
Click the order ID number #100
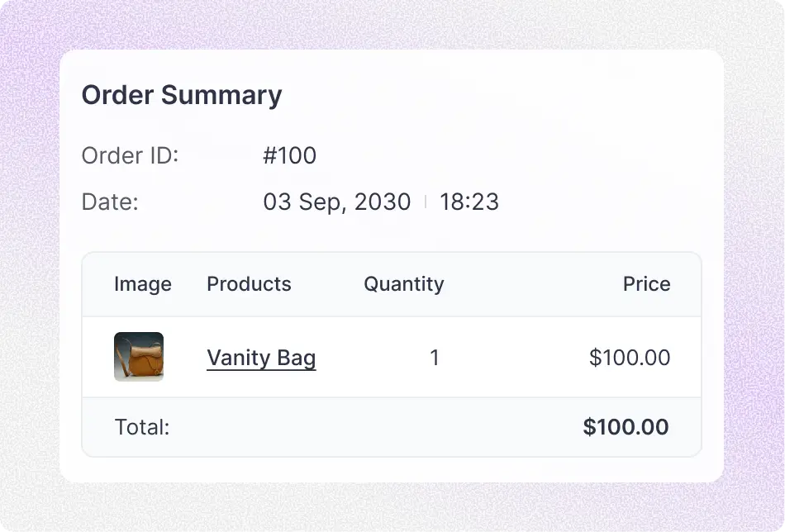[290, 155]
